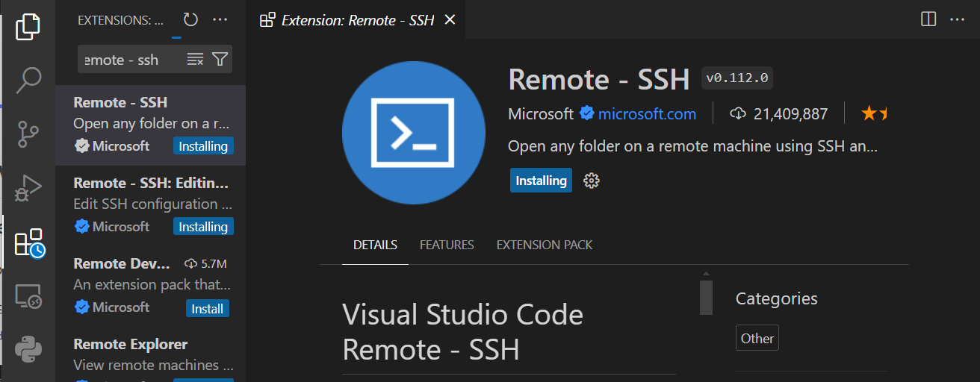980x382 pixels.
Task: Open Extensions view more actions menu
Action: tap(220, 20)
